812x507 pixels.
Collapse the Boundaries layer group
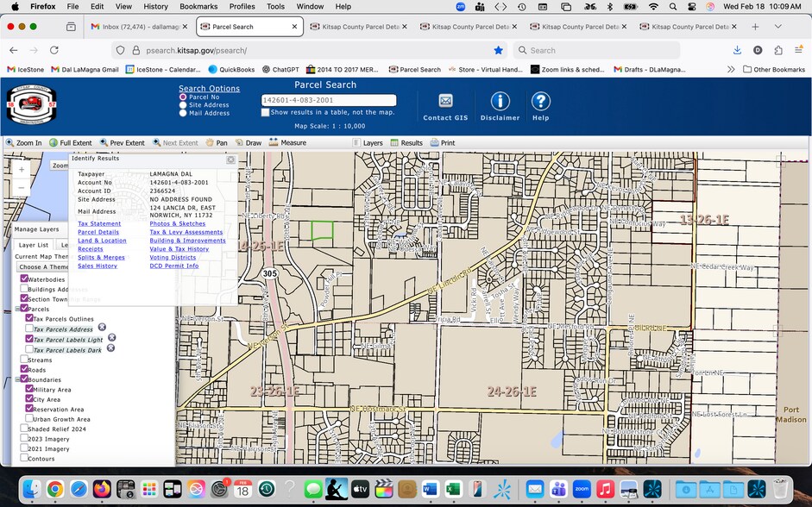17,379
